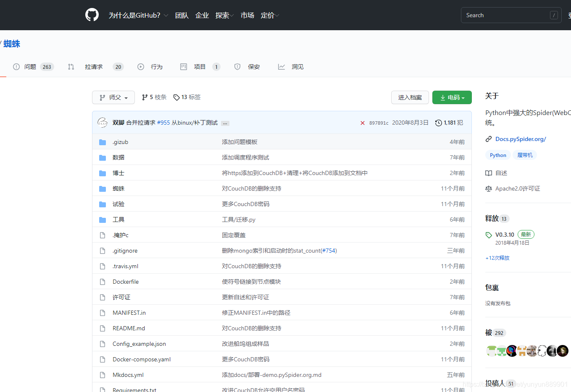Image resolution: width=571 pixels, height=392 pixels.
Task: Click the Python topic tag
Action: point(498,155)
